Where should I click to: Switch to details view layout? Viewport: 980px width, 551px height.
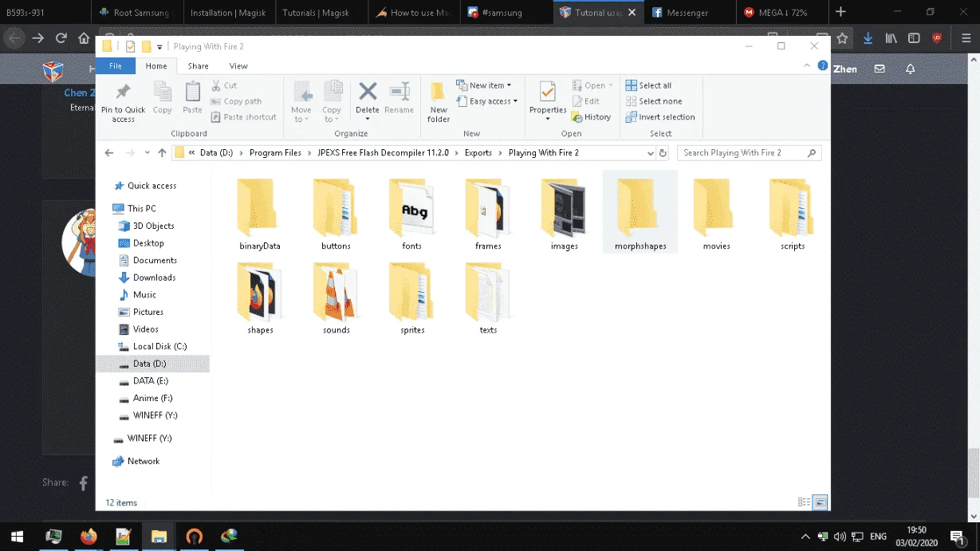tap(804, 502)
